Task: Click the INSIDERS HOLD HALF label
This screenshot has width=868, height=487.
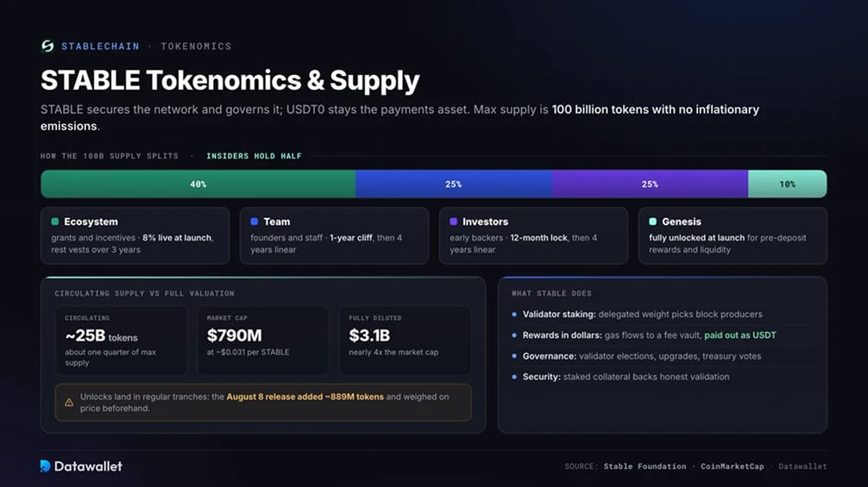Action: [254, 156]
